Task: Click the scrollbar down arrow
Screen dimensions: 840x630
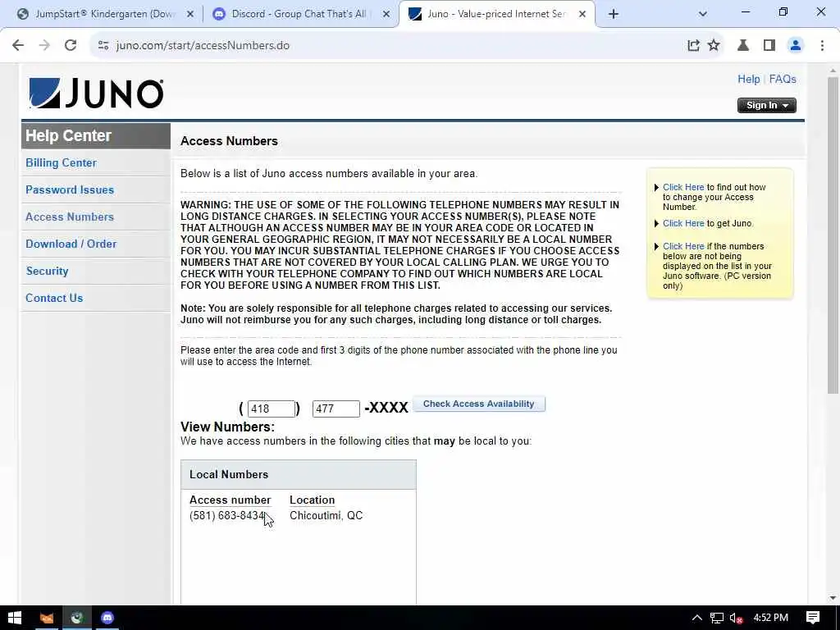Action: pyautogui.click(x=833, y=598)
